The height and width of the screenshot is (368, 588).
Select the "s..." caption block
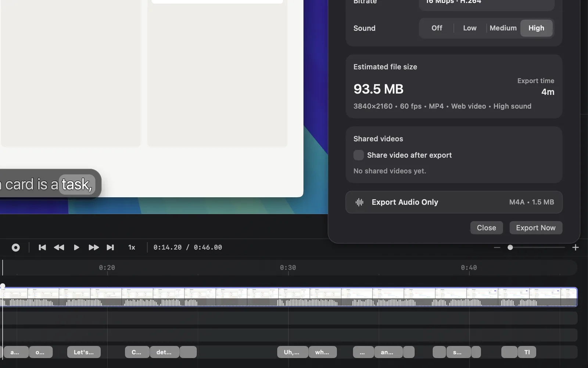458,352
